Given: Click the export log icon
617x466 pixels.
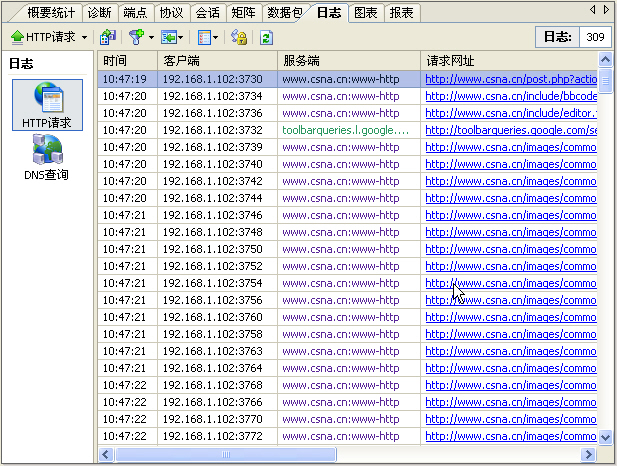Looking at the screenshot, I should click(170, 37).
